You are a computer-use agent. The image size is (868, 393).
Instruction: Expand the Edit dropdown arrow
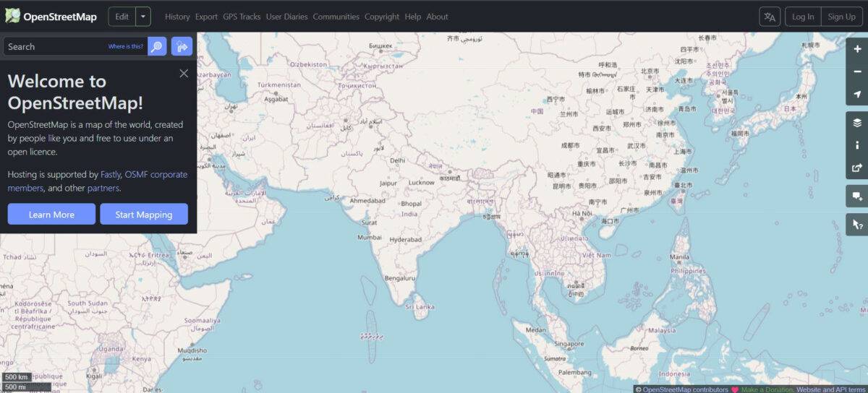tap(143, 17)
